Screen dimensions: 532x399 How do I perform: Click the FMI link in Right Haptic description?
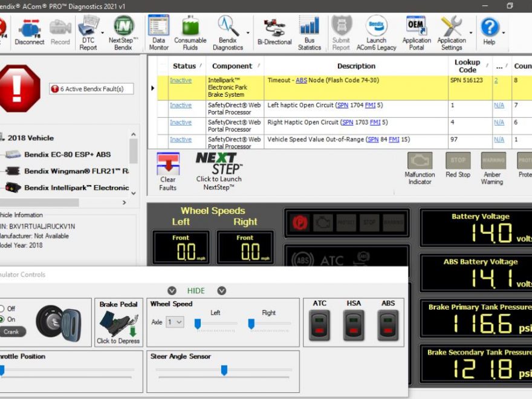[x=375, y=122]
